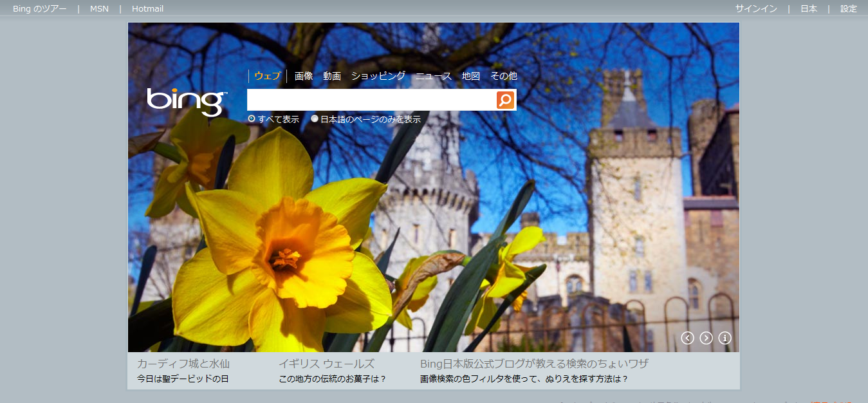Open the ショッピング tab
Image resolution: width=868 pixels, height=403 pixels.
378,76
